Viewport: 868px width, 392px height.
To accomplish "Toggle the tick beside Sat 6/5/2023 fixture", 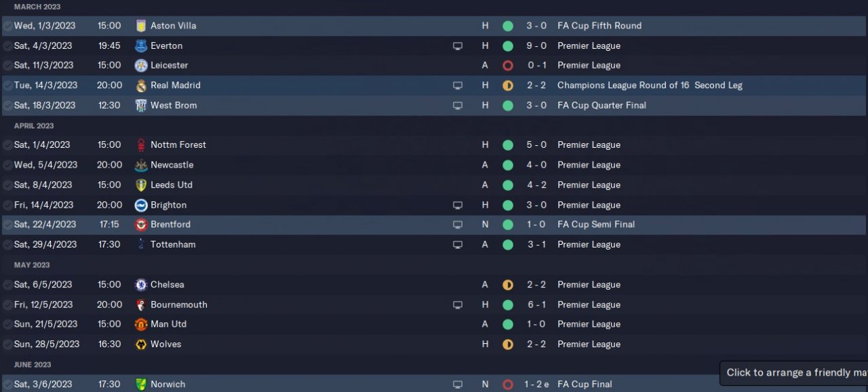I will [7, 285].
